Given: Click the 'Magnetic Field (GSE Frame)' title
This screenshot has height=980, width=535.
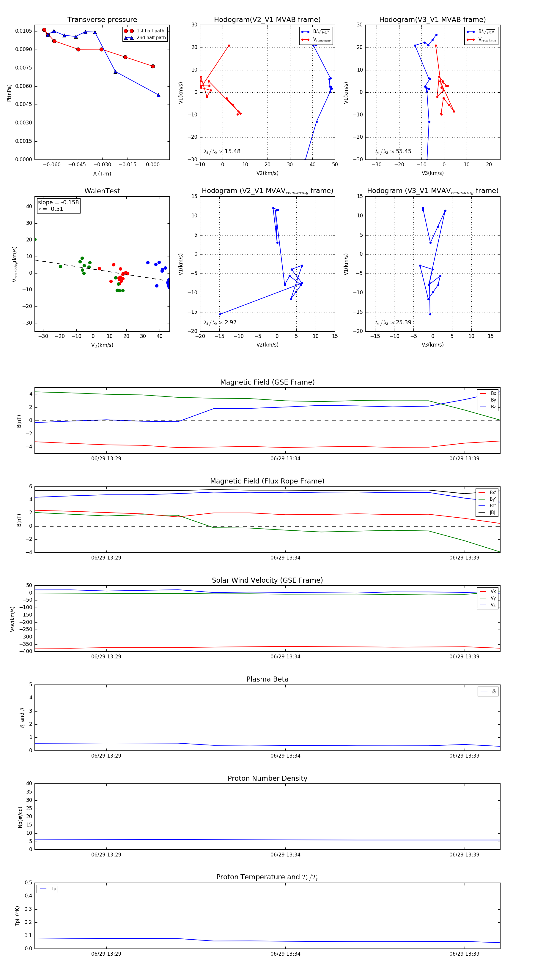Looking at the screenshot, I should pos(267,382).
